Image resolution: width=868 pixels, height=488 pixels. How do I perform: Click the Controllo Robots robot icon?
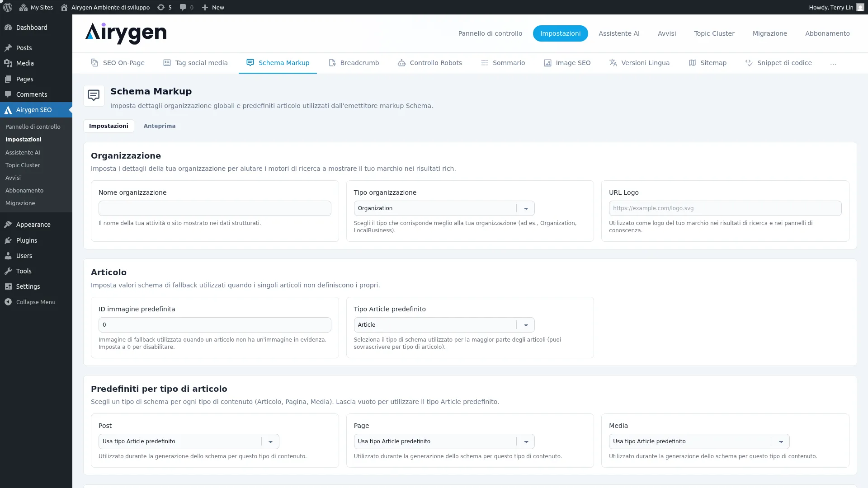coord(401,63)
